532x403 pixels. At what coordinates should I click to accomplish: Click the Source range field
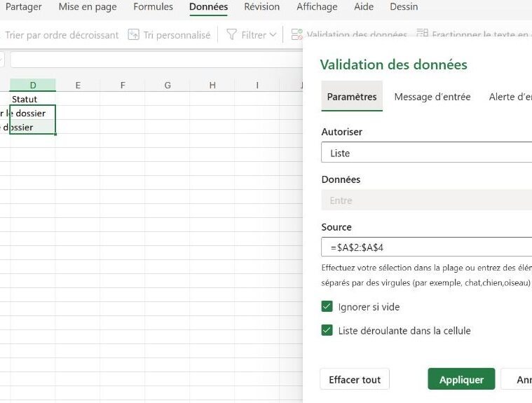tap(426, 247)
